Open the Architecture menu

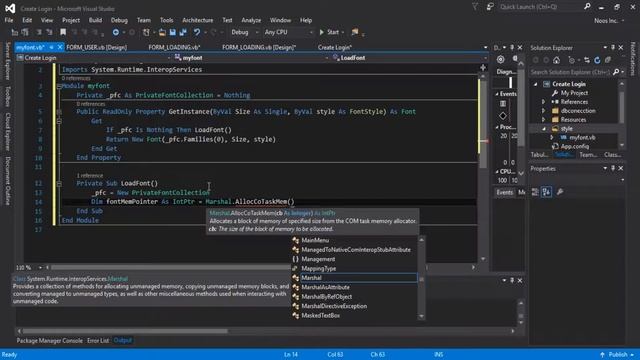[x=198, y=20]
